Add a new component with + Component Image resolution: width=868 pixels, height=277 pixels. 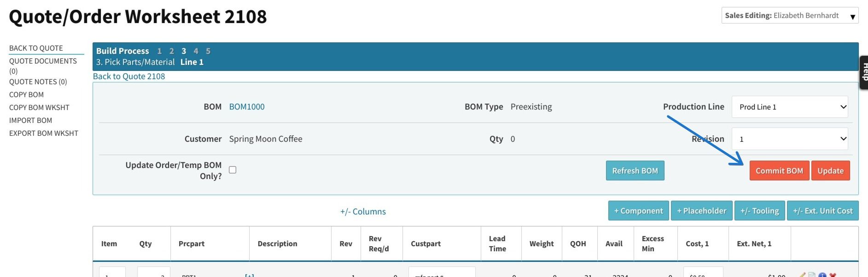[x=638, y=211]
